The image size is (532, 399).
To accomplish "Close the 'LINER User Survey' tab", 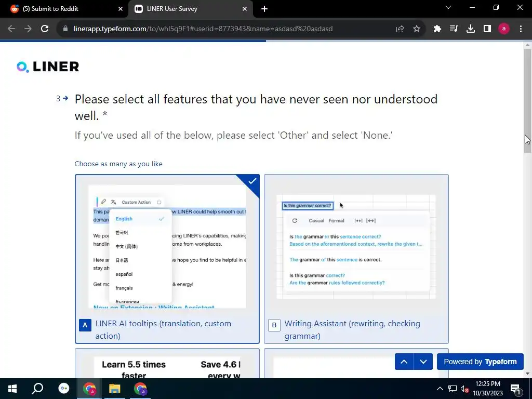I will pos(245,9).
